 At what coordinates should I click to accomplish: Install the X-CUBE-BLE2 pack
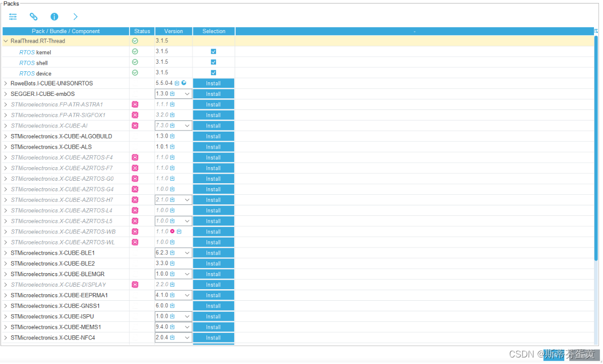click(x=214, y=264)
